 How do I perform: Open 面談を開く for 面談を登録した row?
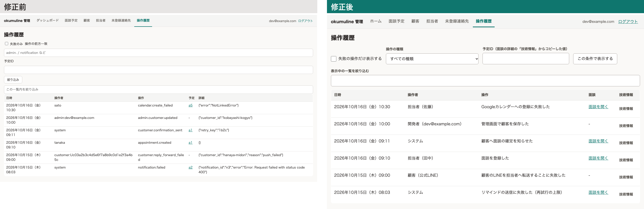tap(598, 158)
